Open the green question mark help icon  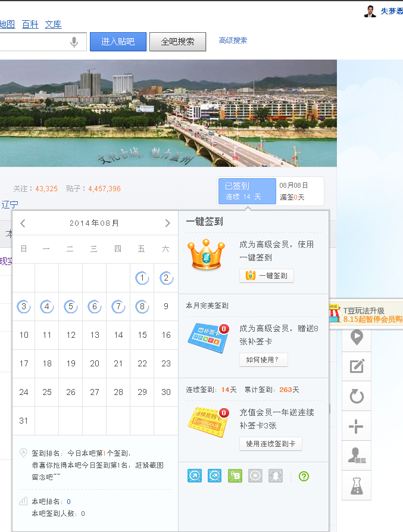coord(304,476)
